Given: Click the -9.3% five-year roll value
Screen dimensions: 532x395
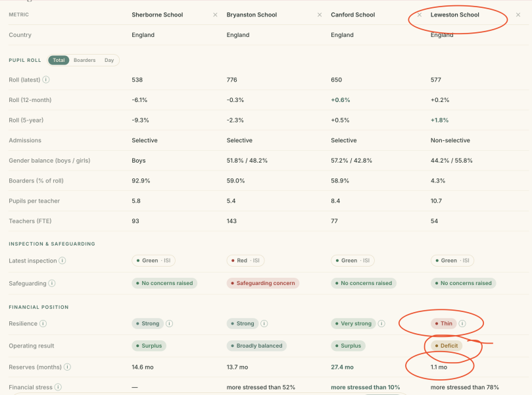Looking at the screenshot, I should click(x=140, y=120).
